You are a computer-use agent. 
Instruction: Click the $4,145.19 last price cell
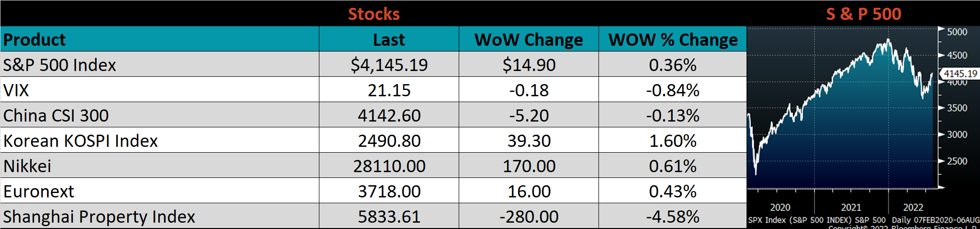click(x=389, y=65)
